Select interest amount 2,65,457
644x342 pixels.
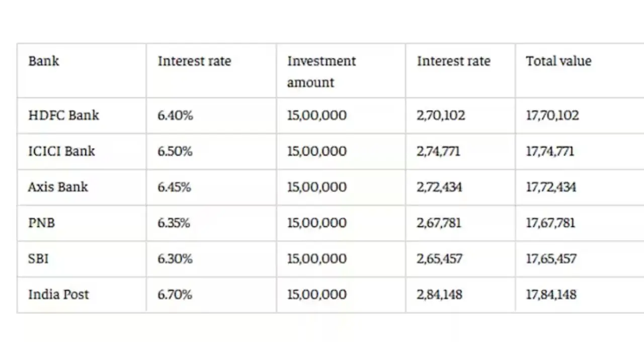[439, 259]
